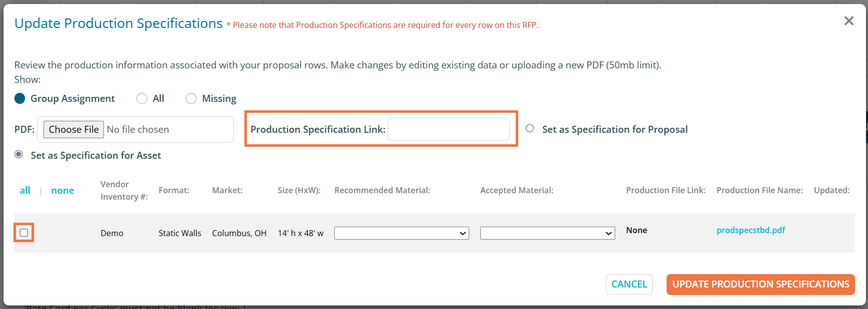This screenshot has height=309, width=868.
Task: Focus the Production Specification Link field
Action: click(x=448, y=129)
